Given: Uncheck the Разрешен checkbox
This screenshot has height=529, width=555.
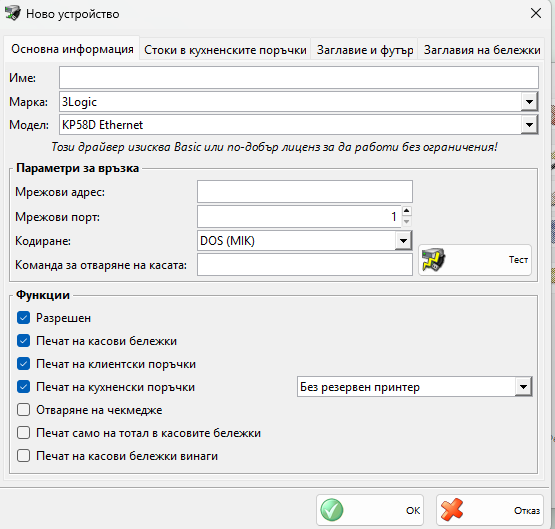Looking at the screenshot, I should pyautogui.click(x=23, y=318).
